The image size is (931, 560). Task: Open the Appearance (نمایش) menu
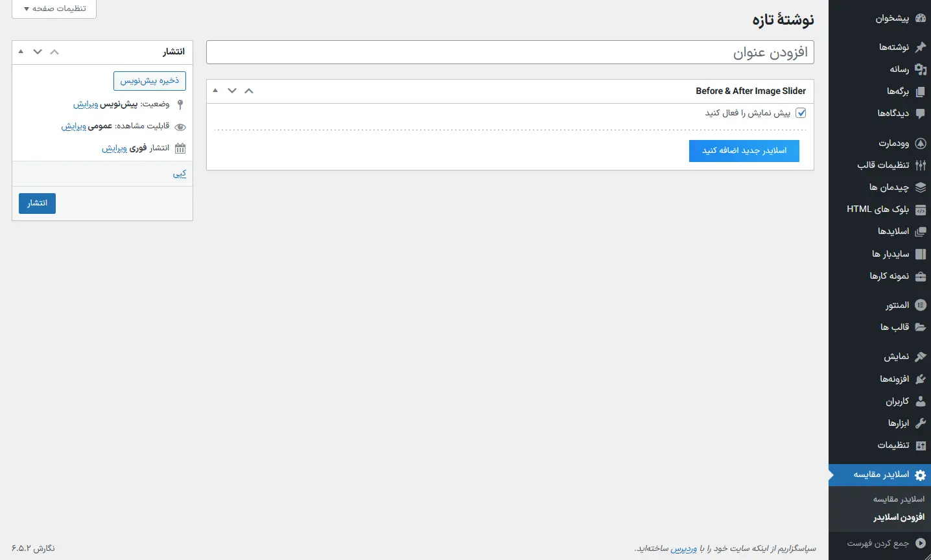click(896, 357)
